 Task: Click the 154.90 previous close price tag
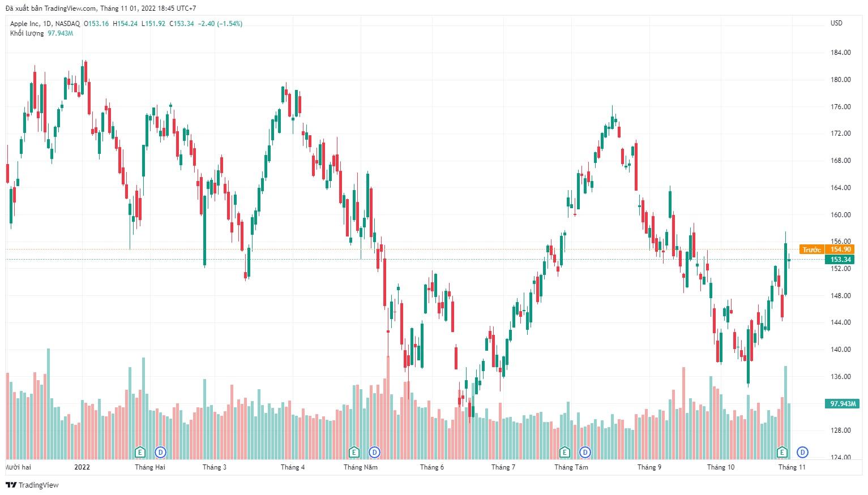[840, 249]
